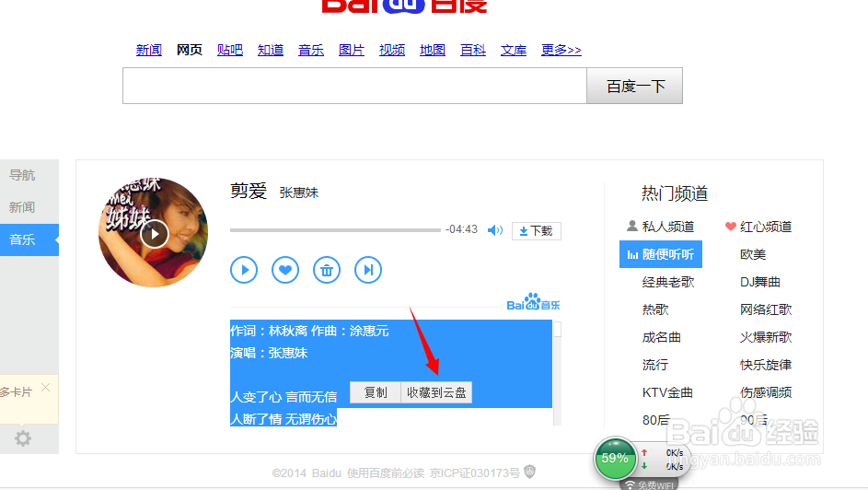Image resolution: width=868 pixels, height=490 pixels.
Task: Play the song with the round play button
Action: coord(244,270)
